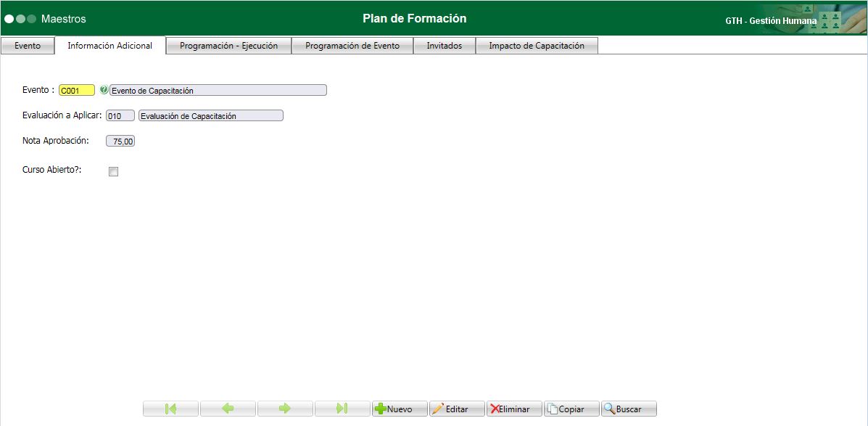Go to the first record
The width and height of the screenshot is (868, 426).
pos(170,409)
